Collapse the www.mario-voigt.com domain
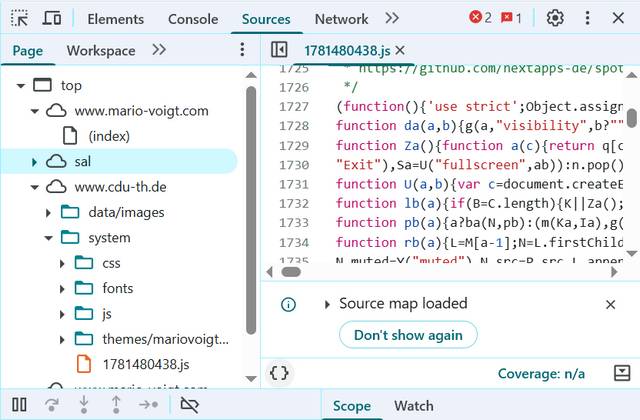 (x=35, y=111)
